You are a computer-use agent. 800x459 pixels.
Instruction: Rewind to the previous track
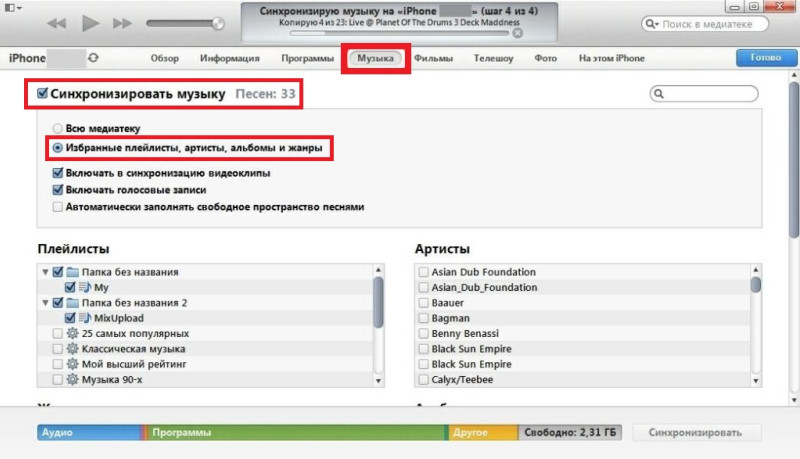point(57,23)
